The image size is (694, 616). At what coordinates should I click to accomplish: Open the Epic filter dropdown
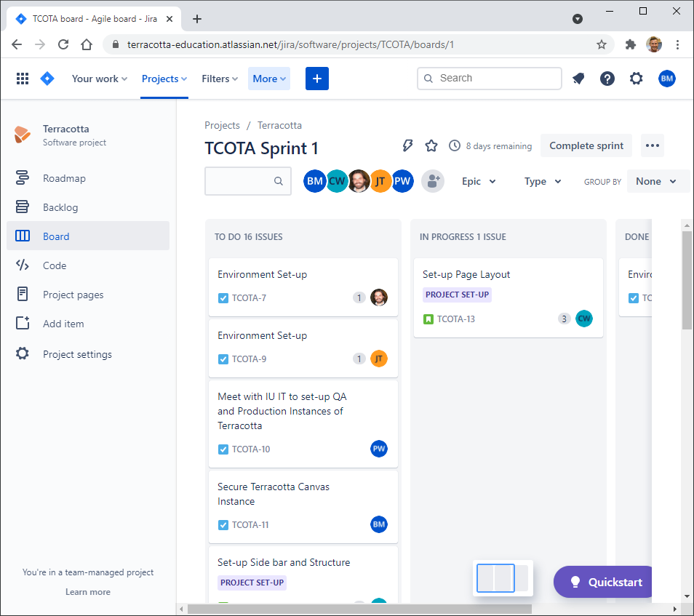[x=479, y=181]
